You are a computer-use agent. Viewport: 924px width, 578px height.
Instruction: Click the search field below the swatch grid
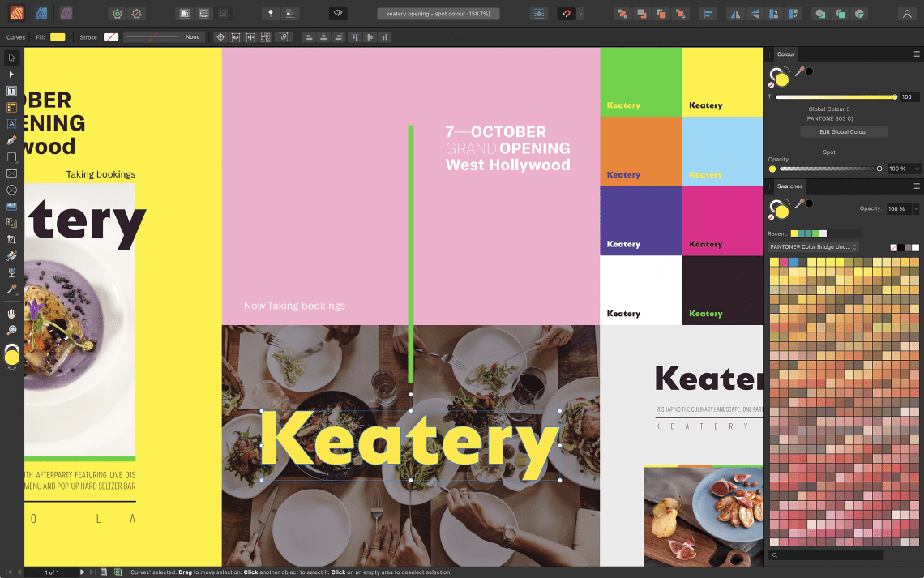(827, 555)
